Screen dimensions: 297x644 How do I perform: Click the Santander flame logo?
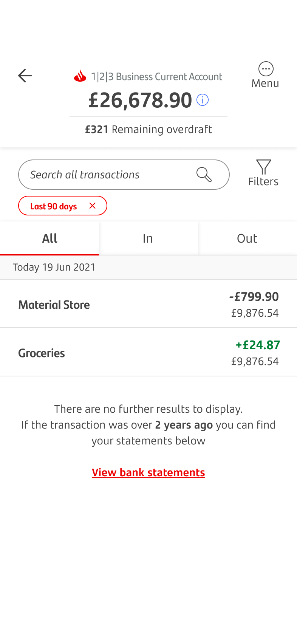[x=80, y=76]
